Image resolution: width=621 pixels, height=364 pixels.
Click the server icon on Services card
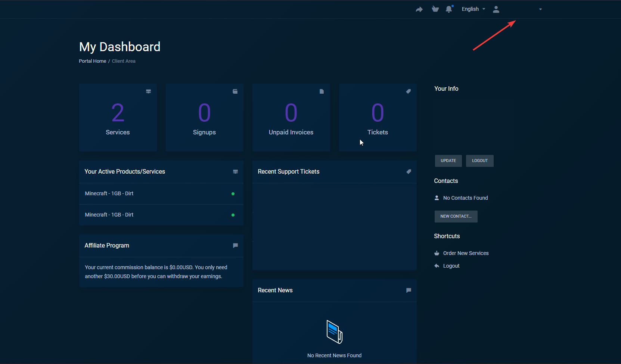click(x=148, y=91)
